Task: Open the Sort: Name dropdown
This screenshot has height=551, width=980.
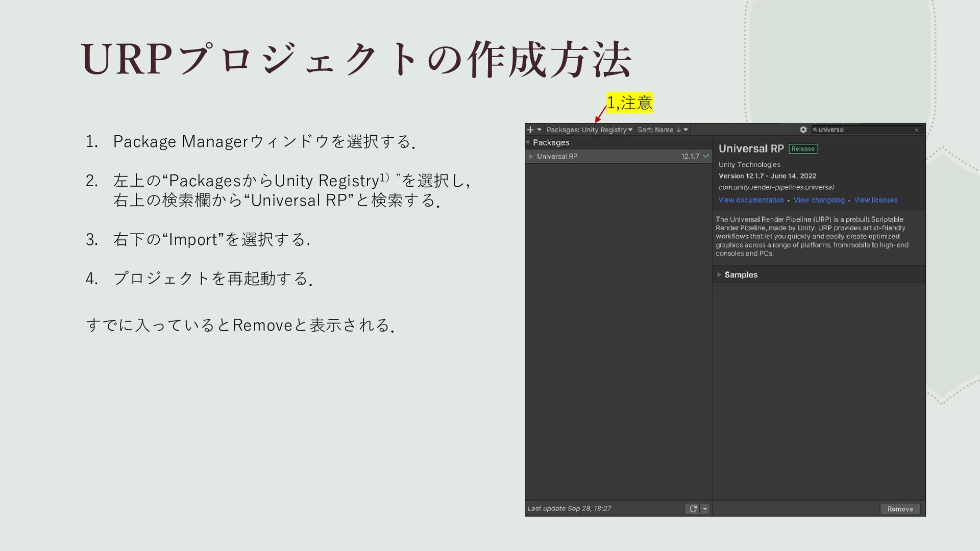Action: (x=663, y=130)
